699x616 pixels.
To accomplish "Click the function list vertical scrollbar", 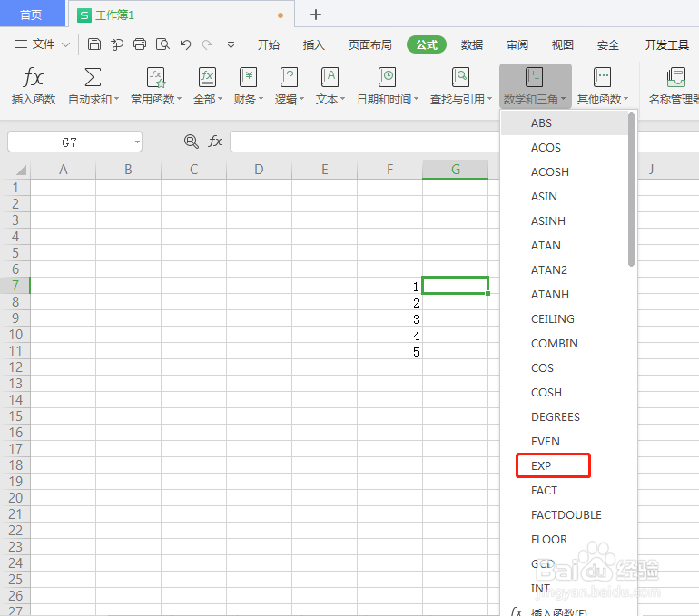I will (631, 190).
